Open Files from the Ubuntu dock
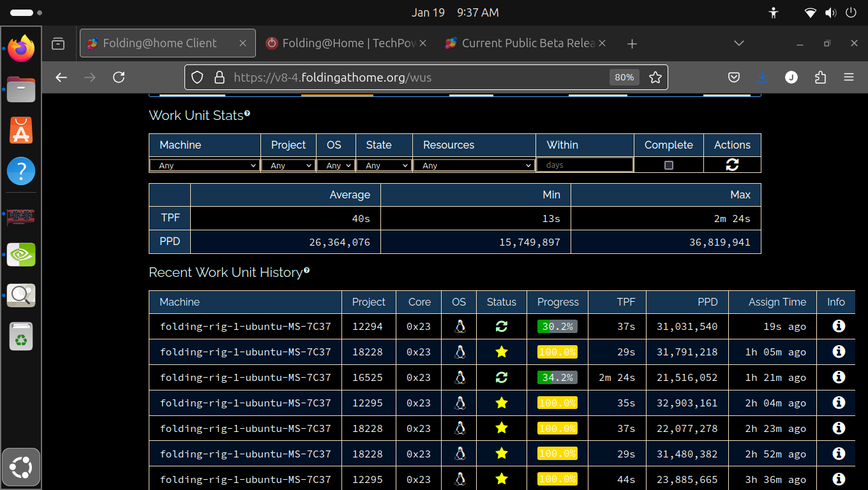Image resolution: width=868 pixels, height=490 pixels. 22,89
